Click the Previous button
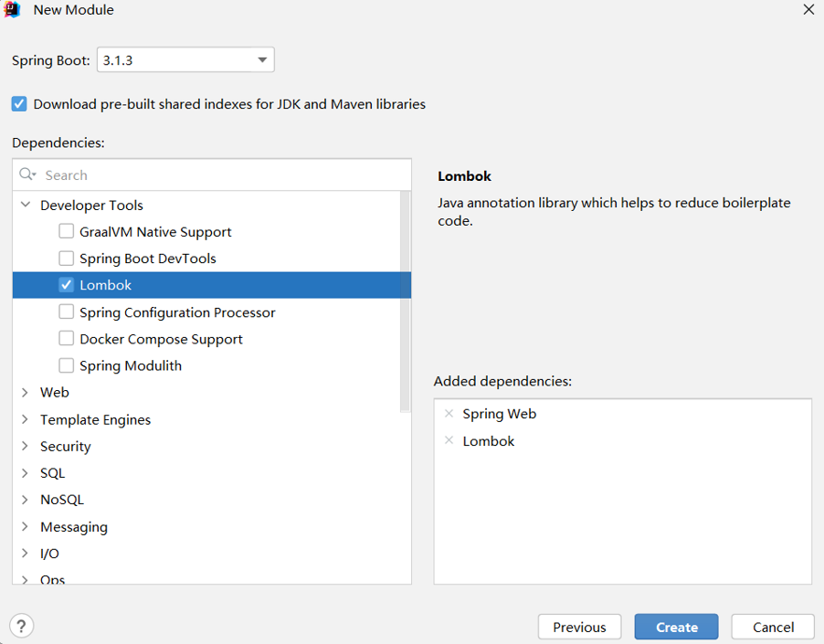Viewport: 824px width, 644px height. point(579,627)
